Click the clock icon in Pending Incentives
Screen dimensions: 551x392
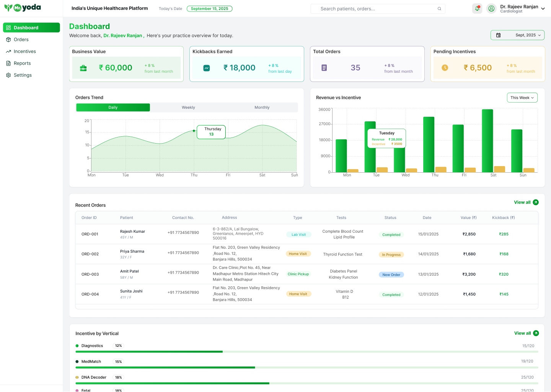click(445, 68)
